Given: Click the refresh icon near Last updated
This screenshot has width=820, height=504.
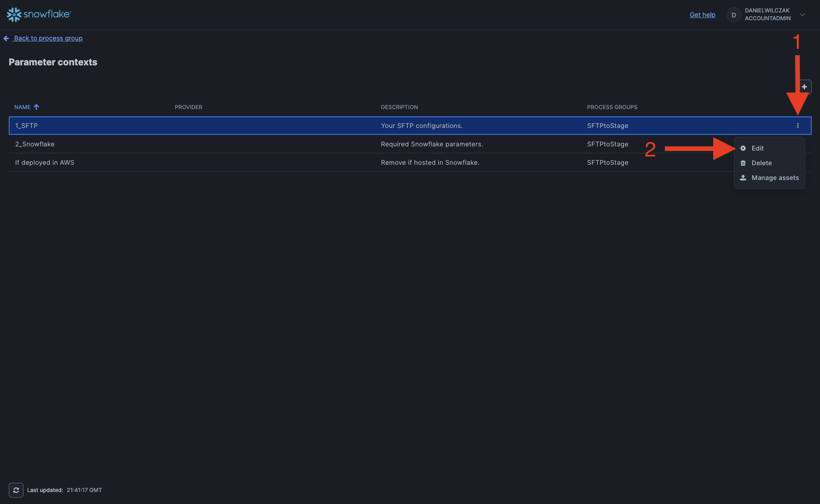Looking at the screenshot, I should coord(16,490).
